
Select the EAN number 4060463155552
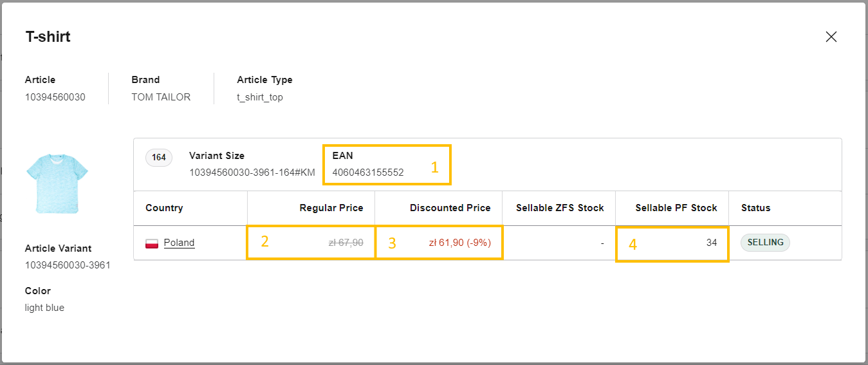click(368, 173)
